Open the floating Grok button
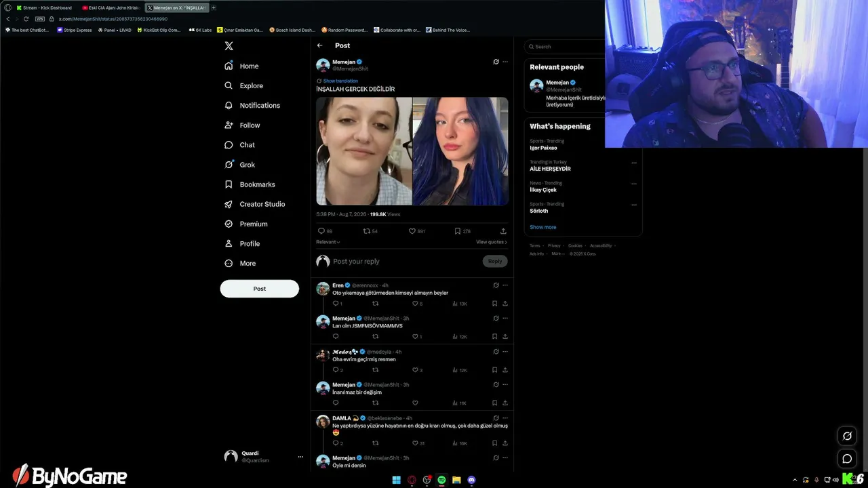Viewport: 868px width, 488px height. (x=847, y=436)
